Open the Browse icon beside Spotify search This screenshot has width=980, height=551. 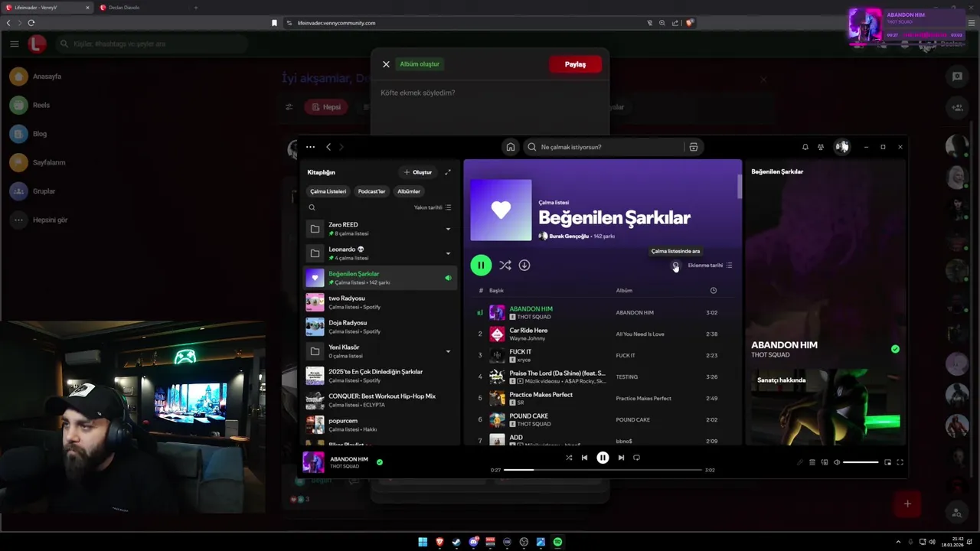[x=694, y=147]
